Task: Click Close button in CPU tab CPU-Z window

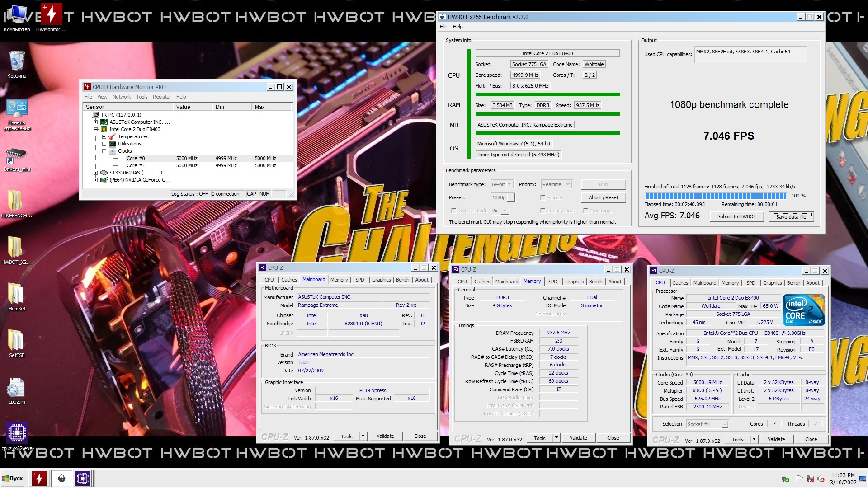Action: 811,439
